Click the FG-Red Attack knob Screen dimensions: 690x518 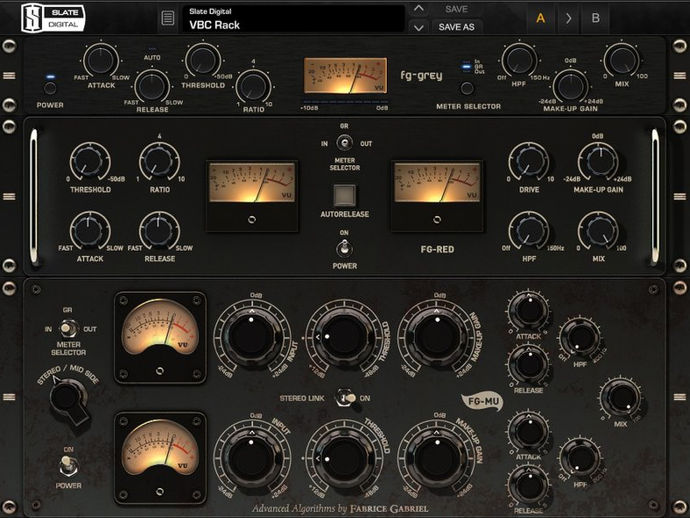pyautogui.click(x=90, y=231)
